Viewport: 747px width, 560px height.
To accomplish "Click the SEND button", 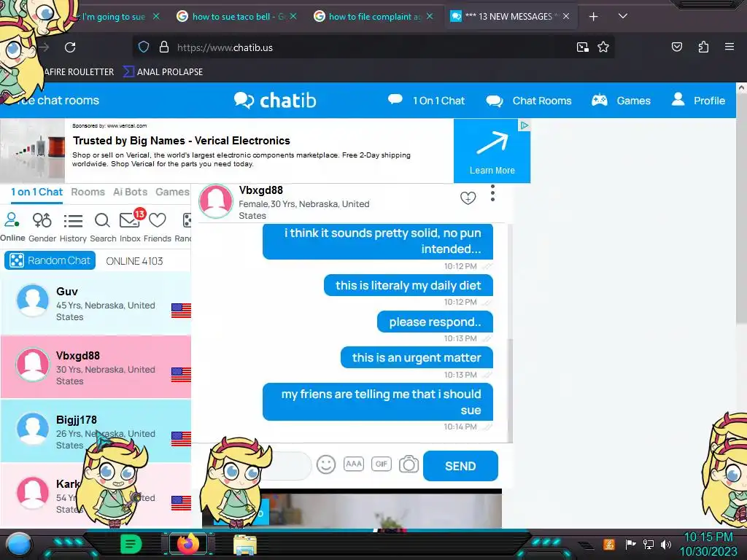I will (460, 466).
